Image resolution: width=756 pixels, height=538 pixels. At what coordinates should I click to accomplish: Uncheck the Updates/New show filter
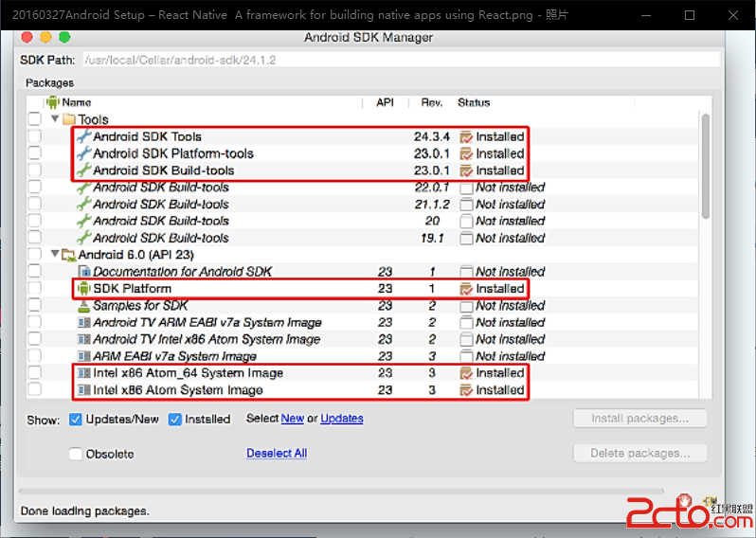click(75, 420)
